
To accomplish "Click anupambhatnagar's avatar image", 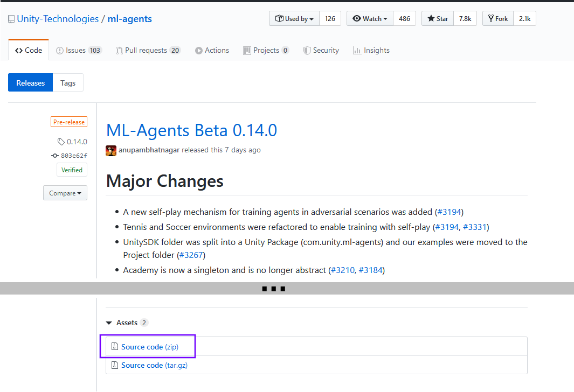I will tap(111, 150).
